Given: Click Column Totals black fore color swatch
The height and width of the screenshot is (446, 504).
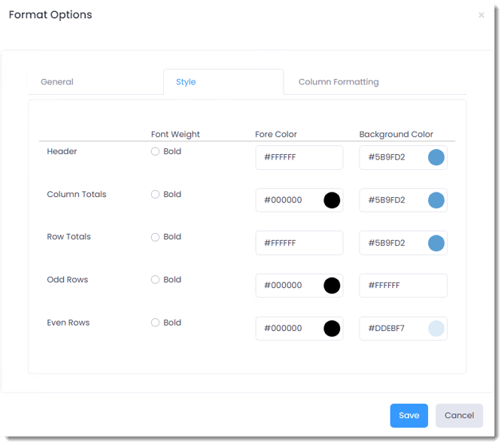Looking at the screenshot, I should click(332, 200).
